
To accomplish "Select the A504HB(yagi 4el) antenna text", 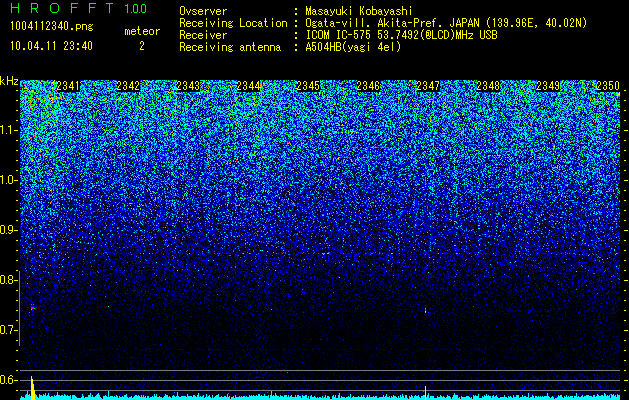I will pyautogui.click(x=353, y=47).
